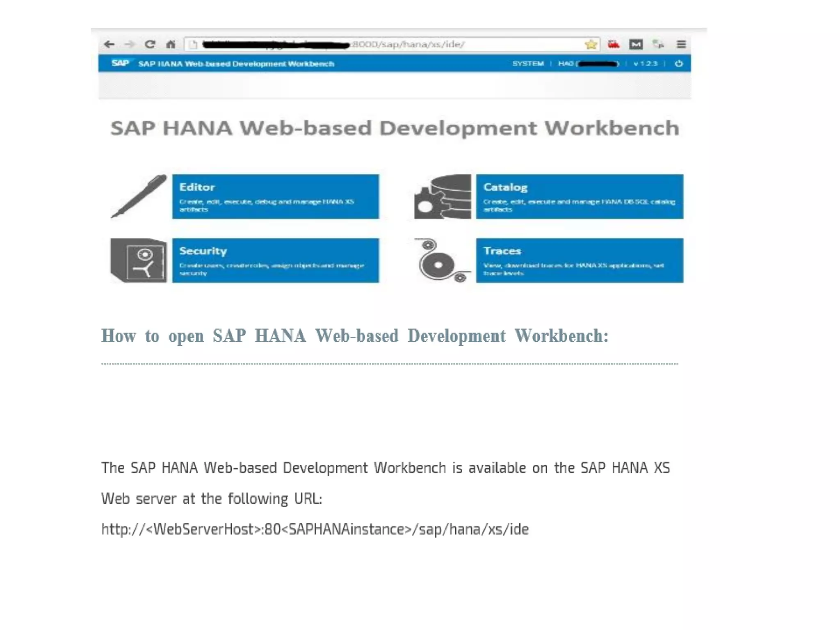This screenshot has width=840, height=630.
Task: Open the Editor tile
Action: click(275, 196)
